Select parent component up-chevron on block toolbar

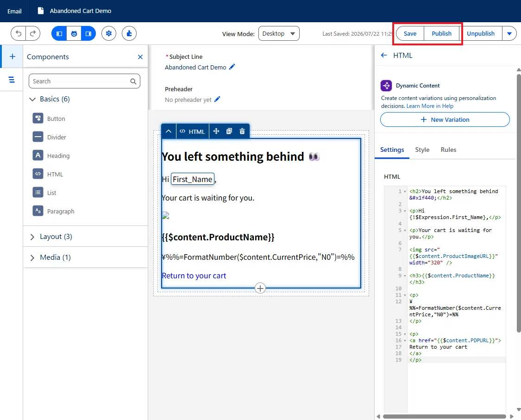(169, 131)
